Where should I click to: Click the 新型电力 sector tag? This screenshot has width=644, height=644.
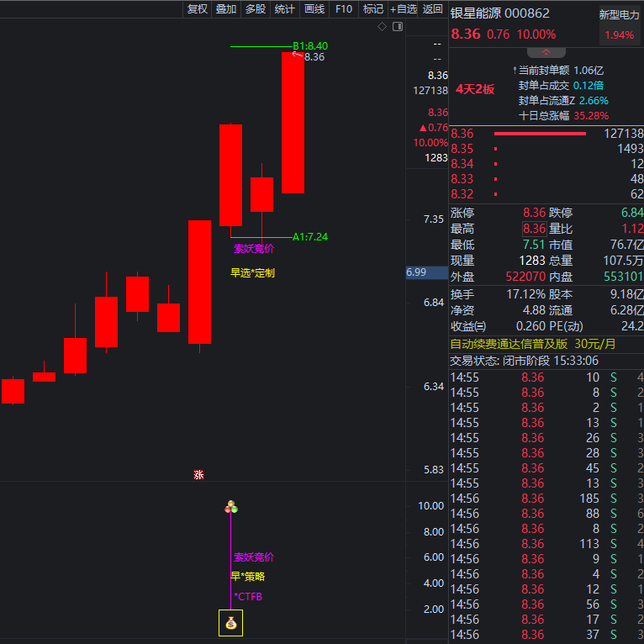click(619, 14)
